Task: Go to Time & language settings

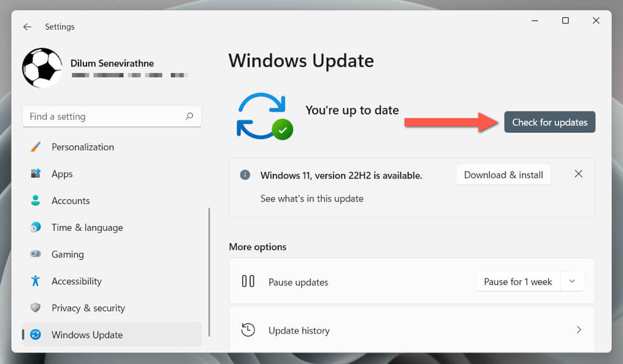Action: (x=112, y=227)
